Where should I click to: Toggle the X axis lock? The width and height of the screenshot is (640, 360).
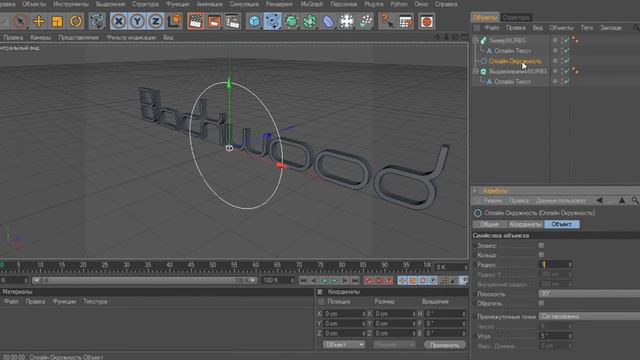pos(119,21)
